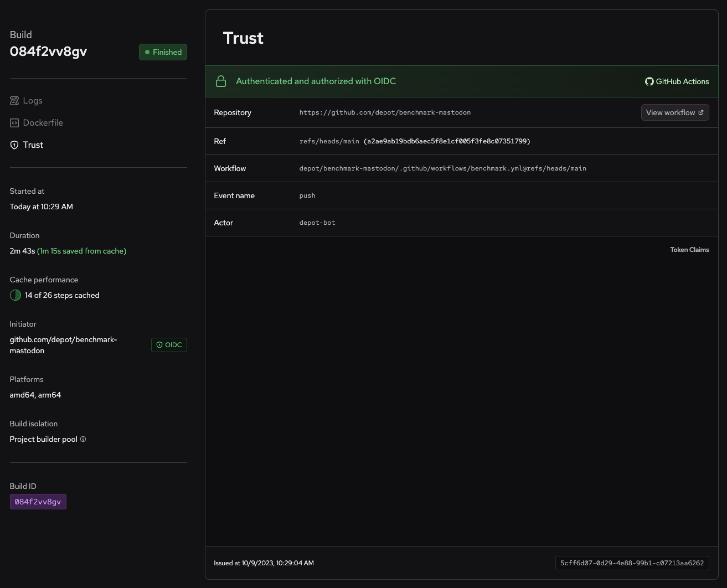Click the Finished status badge
The width and height of the screenshot is (727, 588).
[163, 52]
